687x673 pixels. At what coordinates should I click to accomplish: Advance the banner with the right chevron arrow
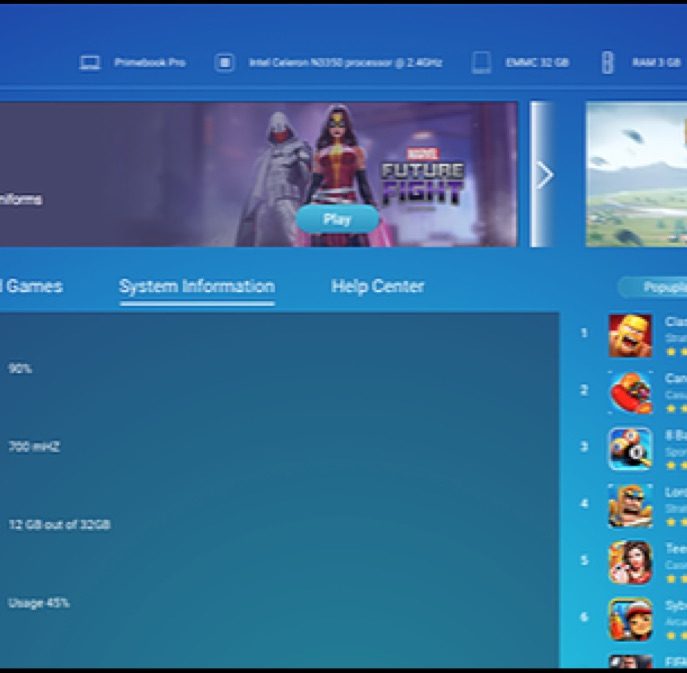pos(543,175)
